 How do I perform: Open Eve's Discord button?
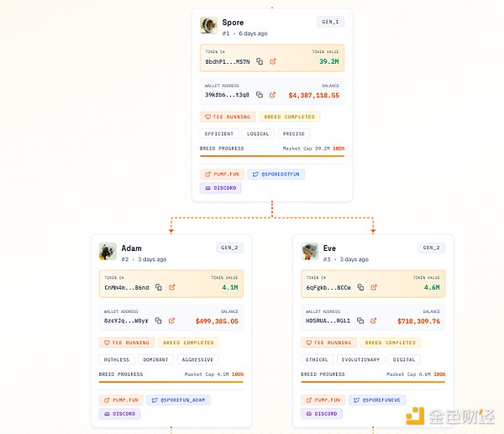[321, 414]
